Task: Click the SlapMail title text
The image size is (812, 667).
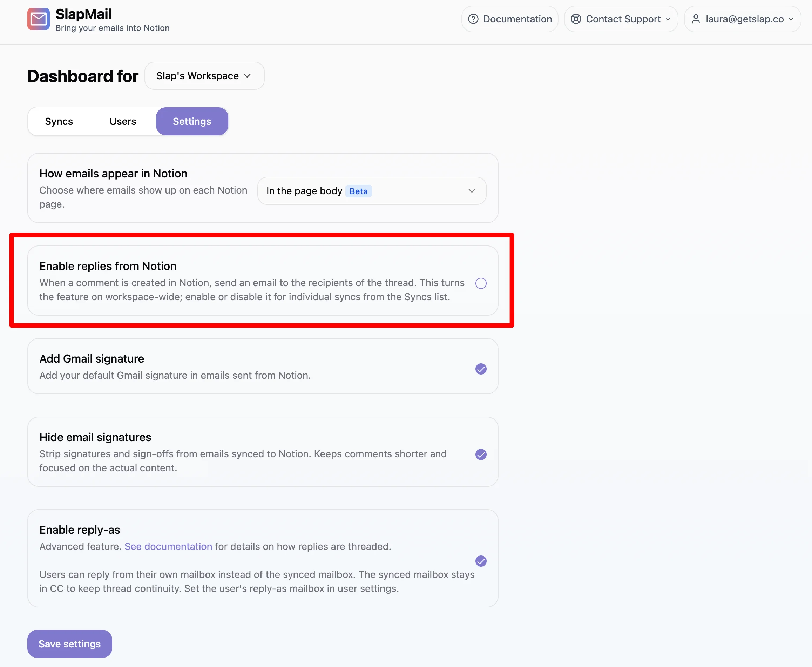Action: click(83, 14)
